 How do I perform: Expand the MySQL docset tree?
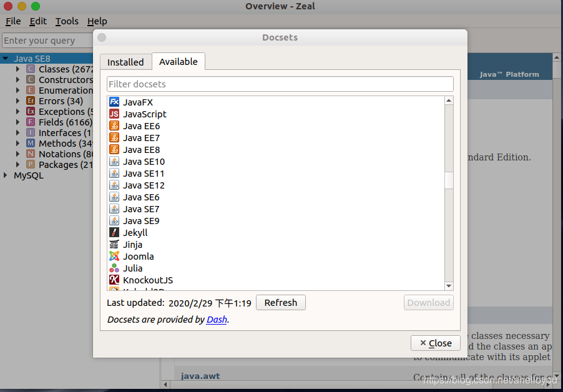pyautogui.click(x=6, y=175)
